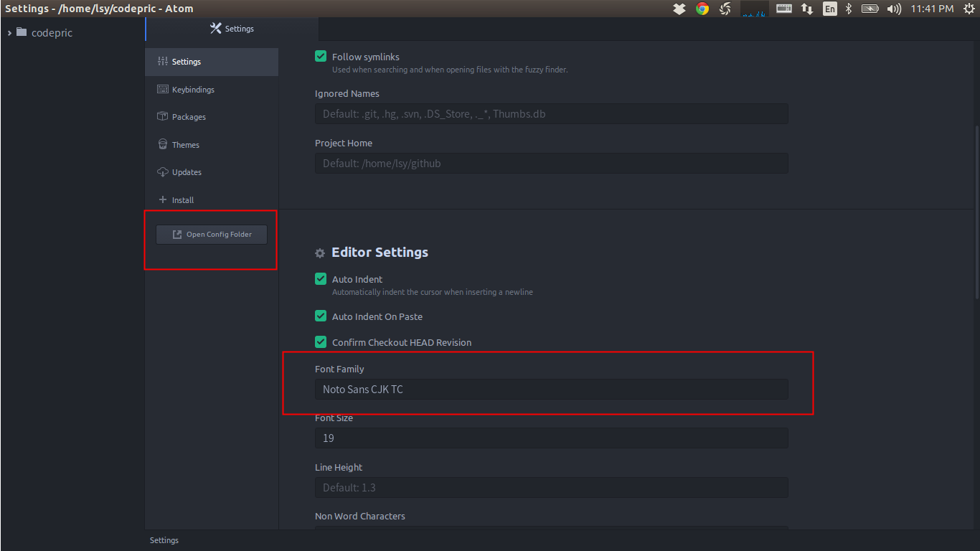Click the Font Size input field
This screenshot has width=980, height=551.
click(x=551, y=438)
